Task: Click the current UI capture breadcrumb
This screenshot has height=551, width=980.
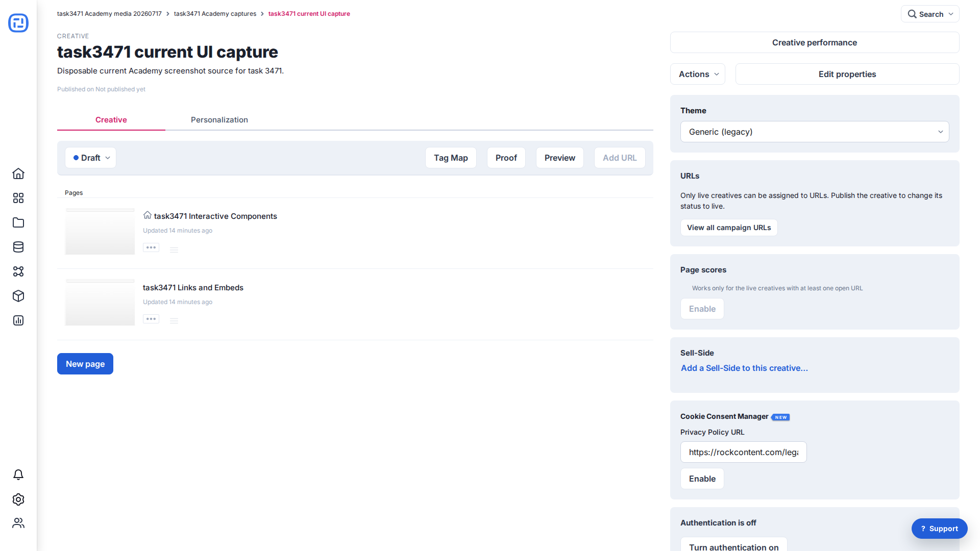Action: coord(309,14)
